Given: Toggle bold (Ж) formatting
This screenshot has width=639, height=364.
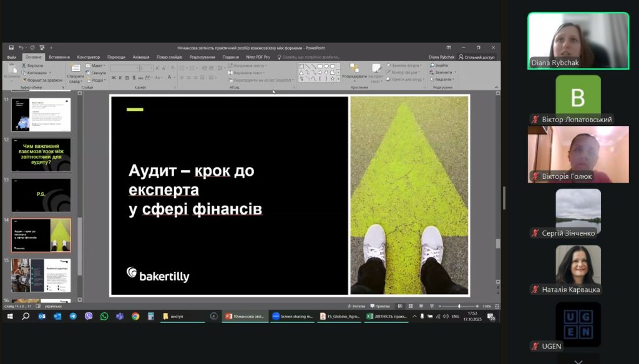Looking at the screenshot, I should pyautogui.click(x=113, y=78).
